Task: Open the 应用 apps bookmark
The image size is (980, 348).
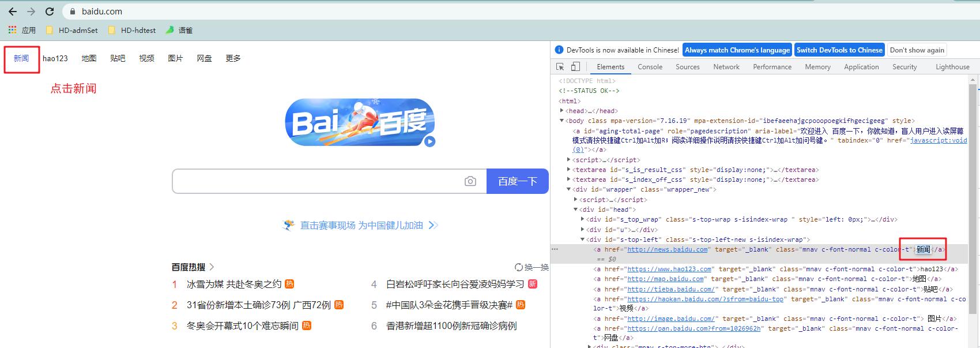Action: (x=22, y=30)
